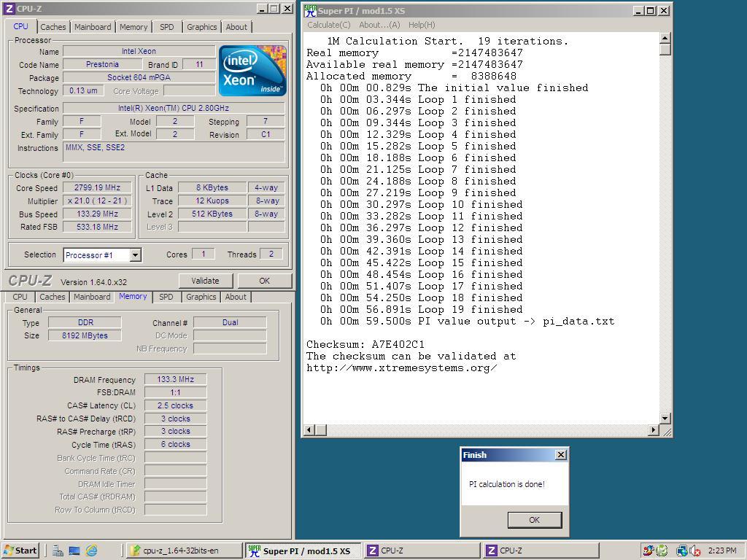Viewport: 747px width, 560px height.
Task: Click network tray icon
Action: [x=682, y=551]
